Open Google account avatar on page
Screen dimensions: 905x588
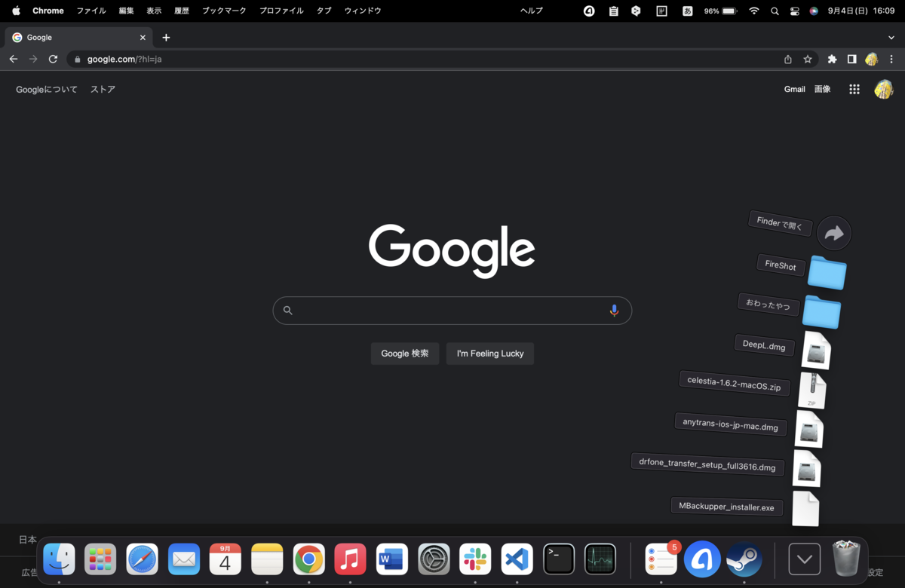click(883, 89)
